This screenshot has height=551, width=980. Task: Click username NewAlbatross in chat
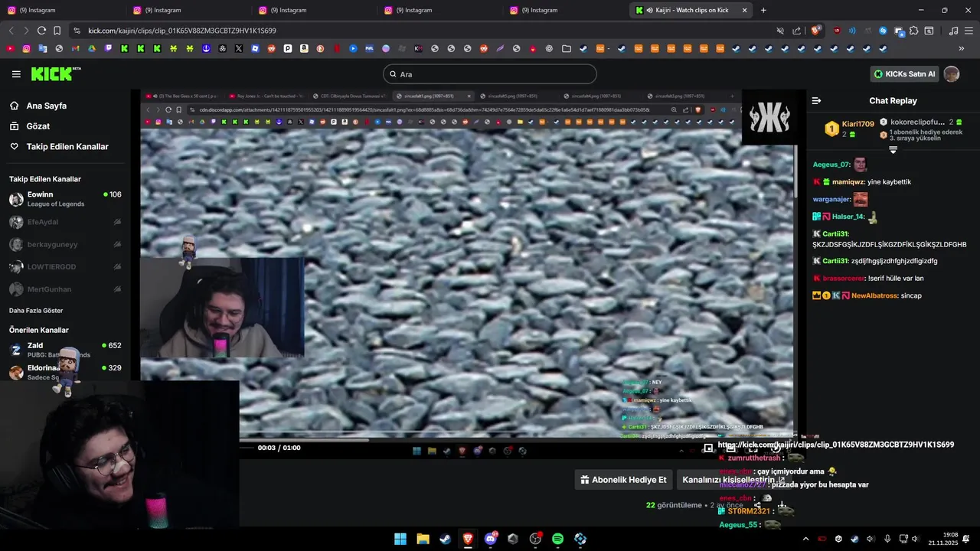[874, 295]
